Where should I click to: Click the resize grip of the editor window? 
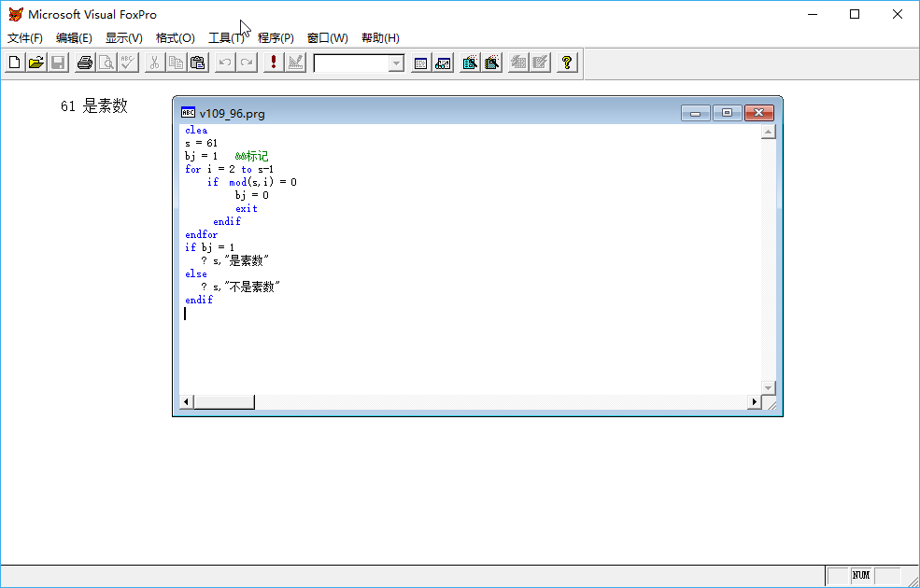(770, 403)
